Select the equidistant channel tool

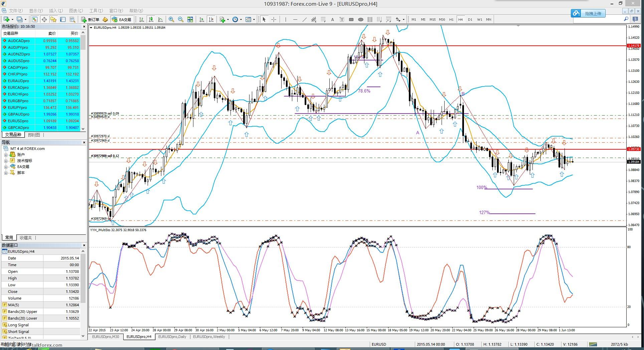coord(314,19)
